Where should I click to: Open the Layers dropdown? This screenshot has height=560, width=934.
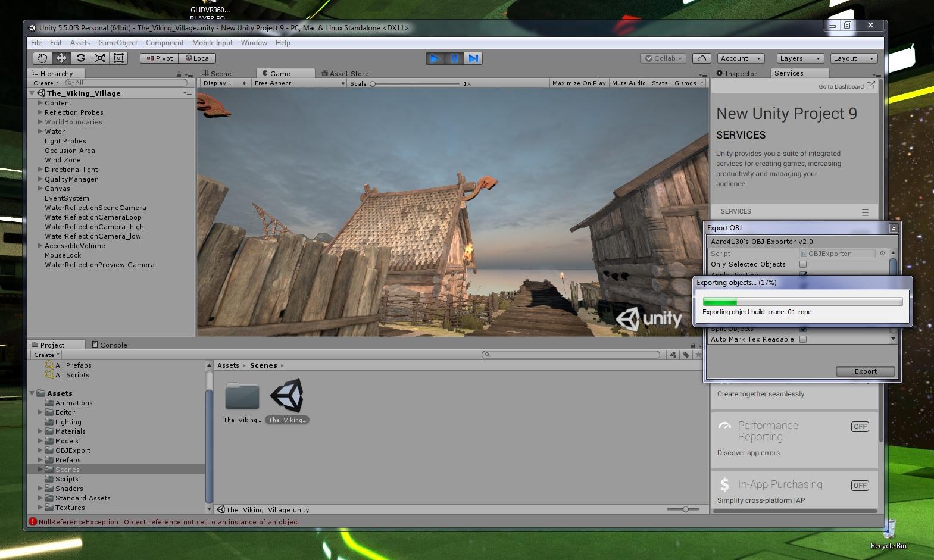pos(801,58)
